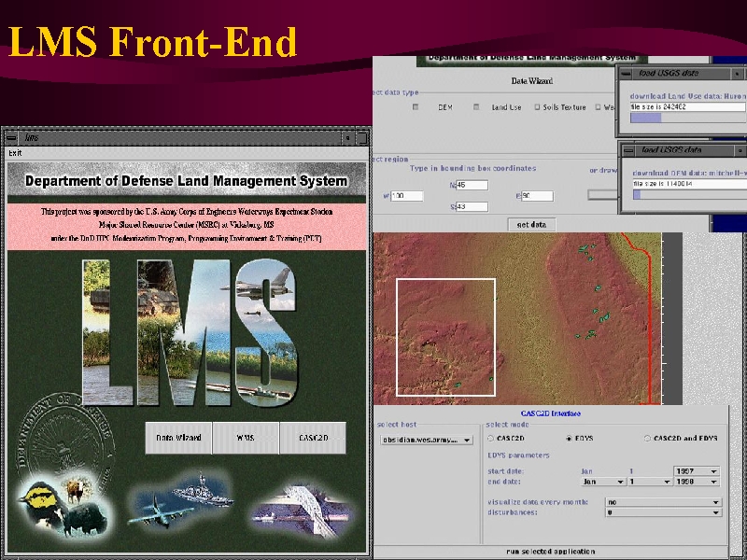Click the bridge picture in the lms window
Screen dimensions: 747x560
tap(303, 511)
